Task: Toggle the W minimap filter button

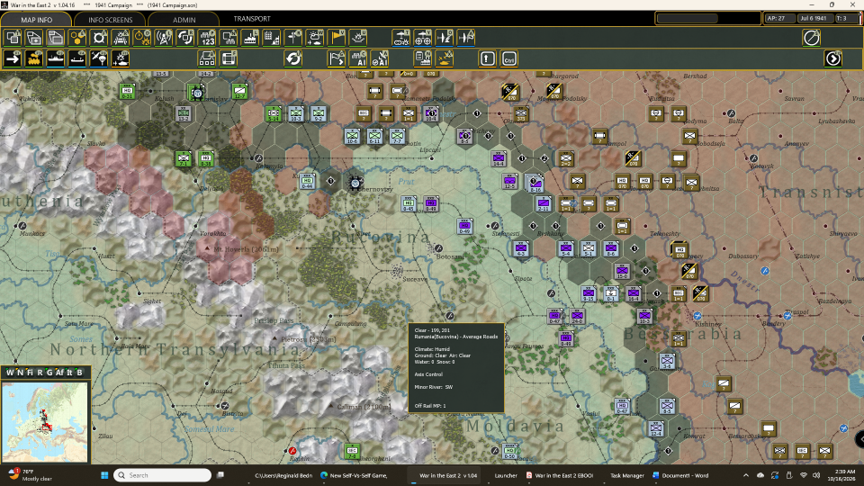Action: (10, 372)
